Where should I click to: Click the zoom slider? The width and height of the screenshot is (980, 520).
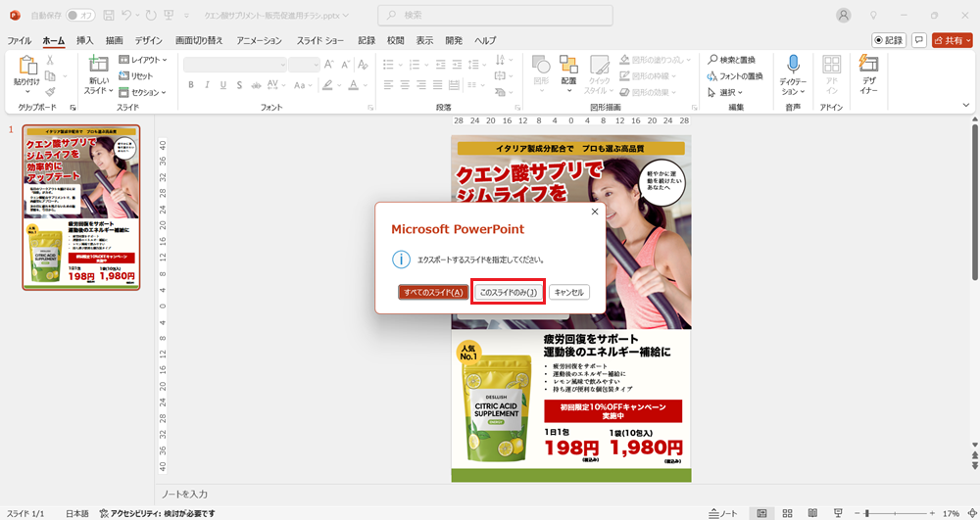pos(895,513)
